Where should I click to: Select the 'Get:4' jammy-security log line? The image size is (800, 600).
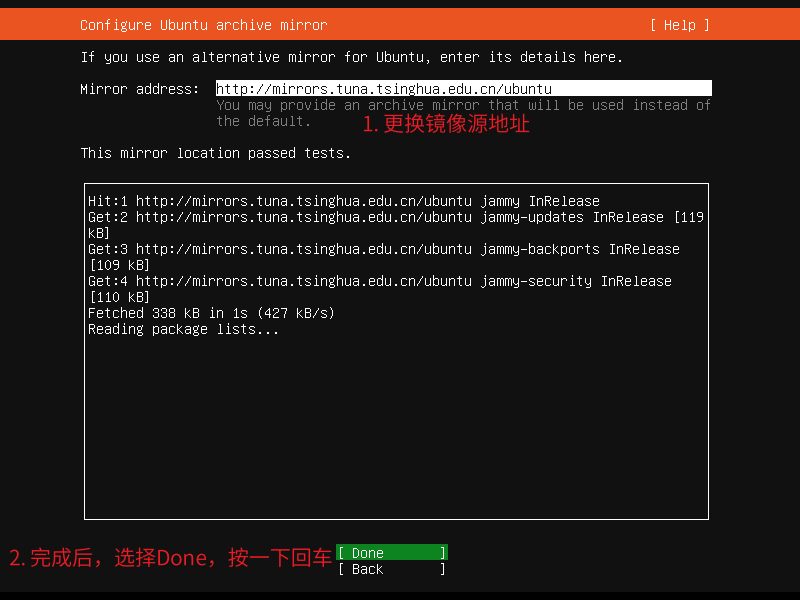379,281
